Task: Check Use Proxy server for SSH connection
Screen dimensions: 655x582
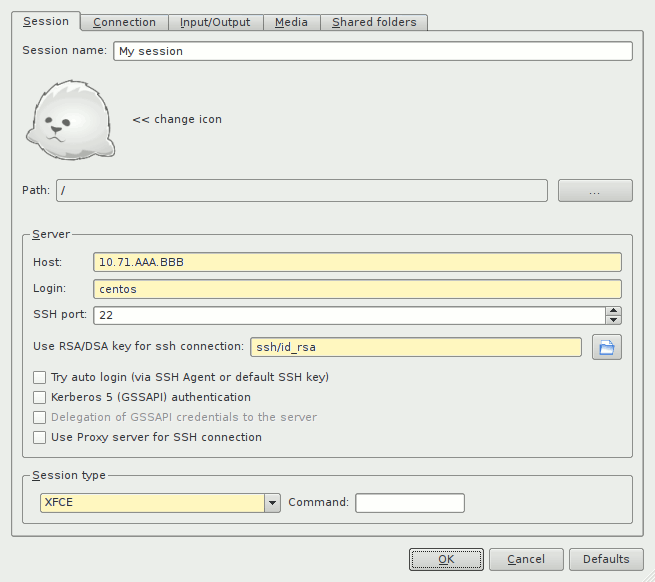Action: click(40, 437)
